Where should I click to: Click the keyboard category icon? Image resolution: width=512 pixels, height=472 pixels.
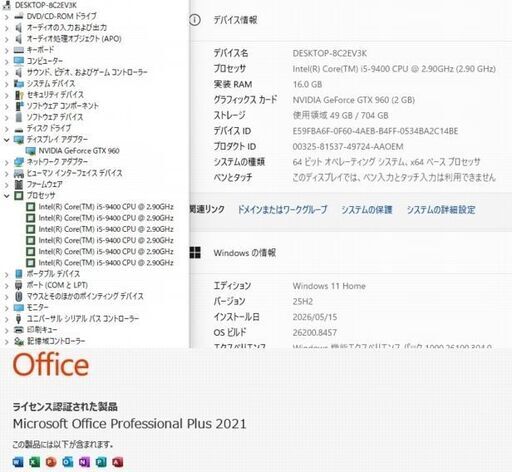(19, 50)
